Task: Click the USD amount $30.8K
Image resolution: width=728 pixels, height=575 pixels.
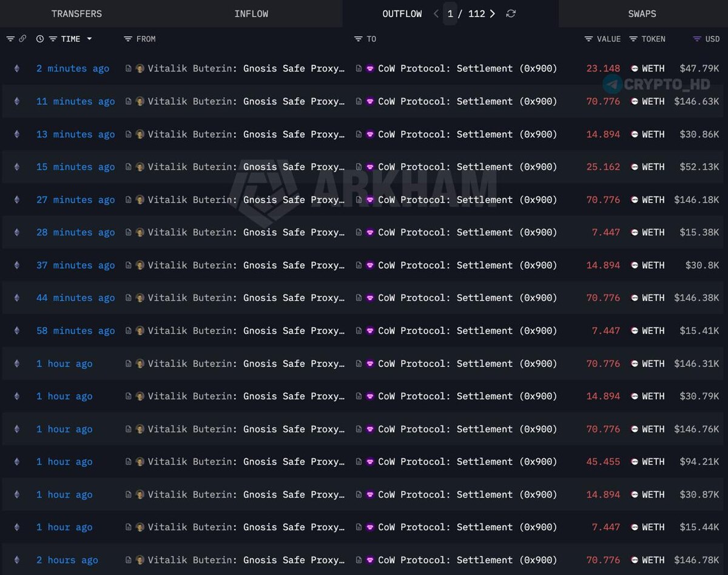Action: coord(703,265)
